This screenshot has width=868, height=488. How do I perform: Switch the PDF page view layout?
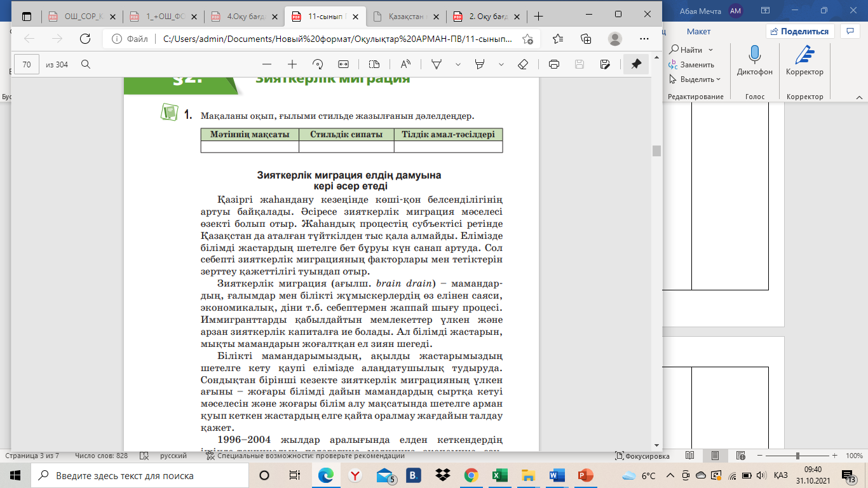pos(374,64)
